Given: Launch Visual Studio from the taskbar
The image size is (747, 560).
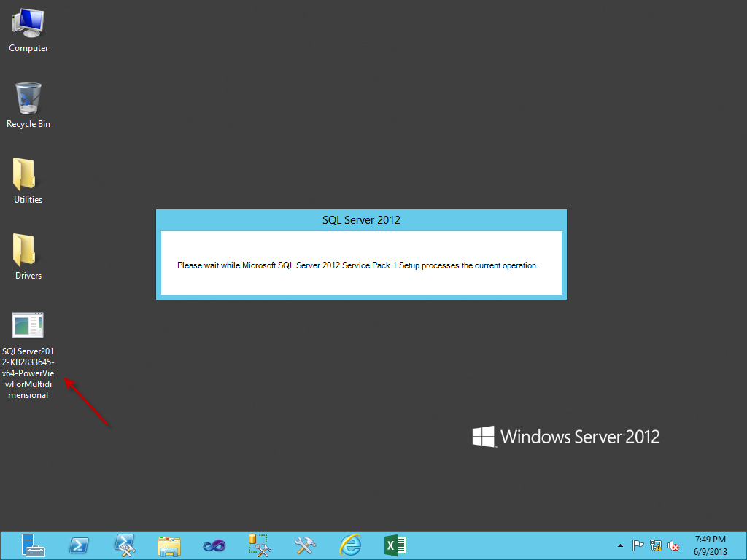Looking at the screenshot, I should click(214, 545).
